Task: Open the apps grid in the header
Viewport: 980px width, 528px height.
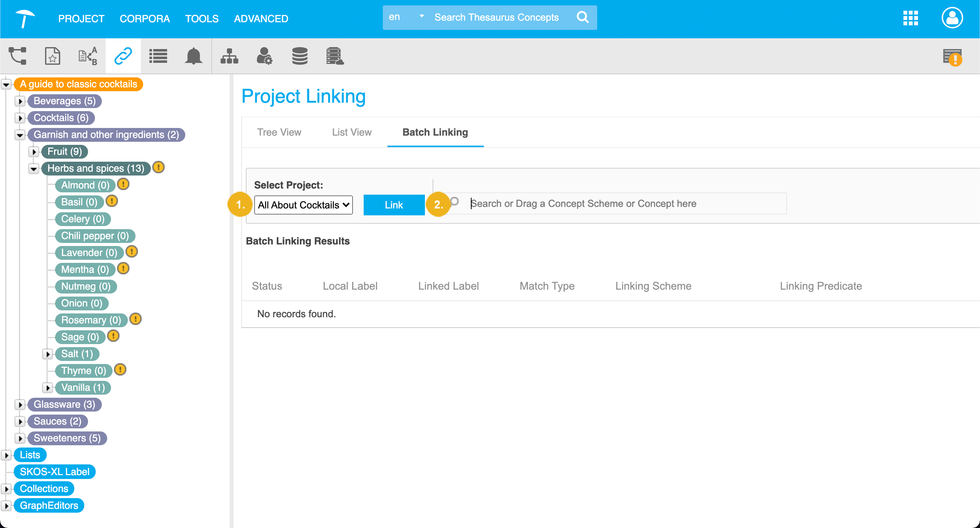Action: [910, 18]
